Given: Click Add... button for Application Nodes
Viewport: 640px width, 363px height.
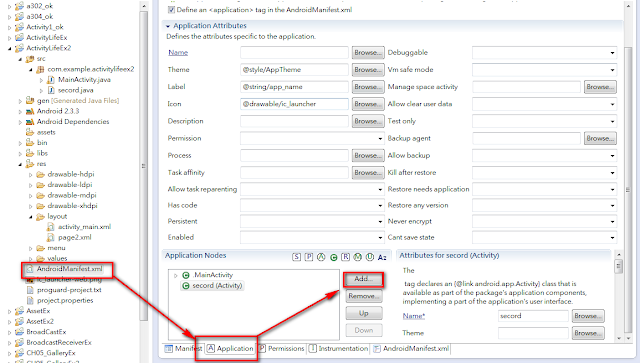Looking at the screenshot, I should pyautogui.click(x=363, y=279).
